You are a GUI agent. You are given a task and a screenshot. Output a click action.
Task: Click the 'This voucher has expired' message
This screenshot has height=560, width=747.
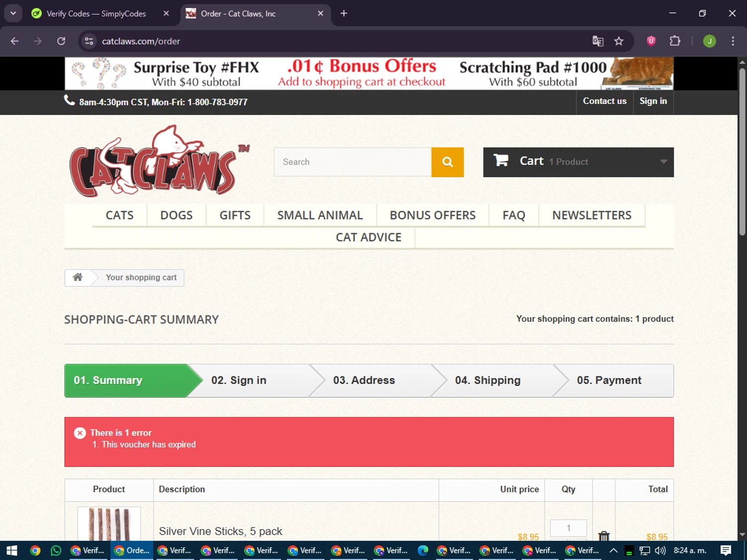(148, 445)
